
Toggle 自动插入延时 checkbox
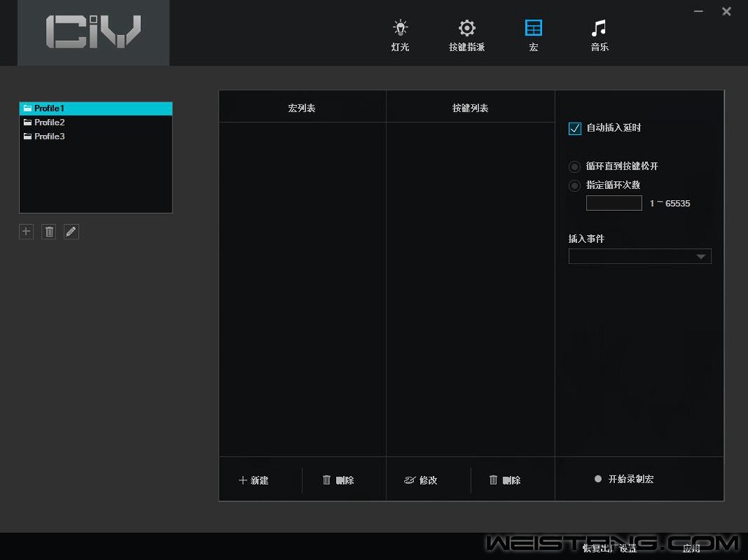point(575,129)
